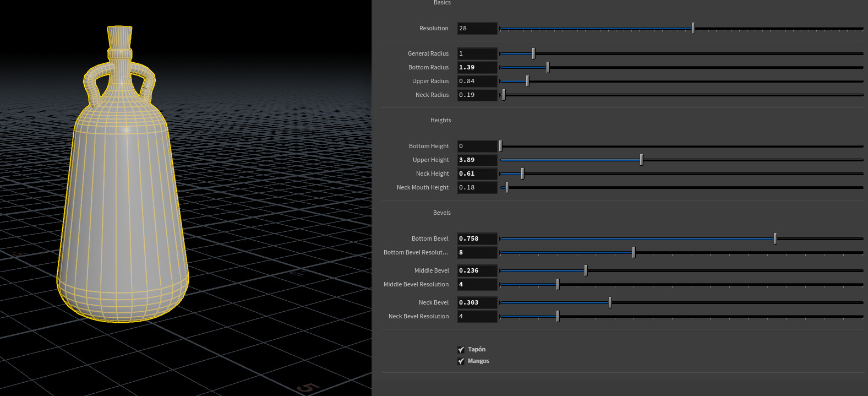This screenshot has width=868, height=396.
Task: Click the Neck Radius slider handle
Action: [504, 95]
